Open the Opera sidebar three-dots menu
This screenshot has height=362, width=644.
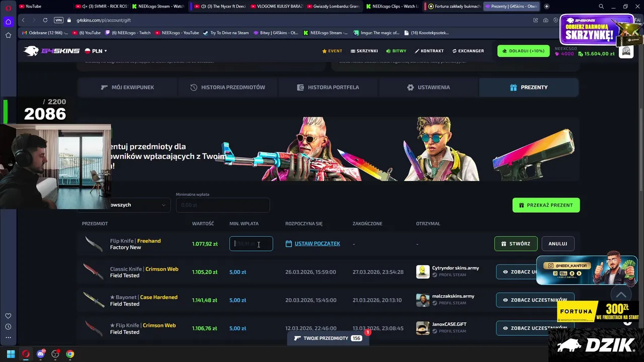(8, 338)
